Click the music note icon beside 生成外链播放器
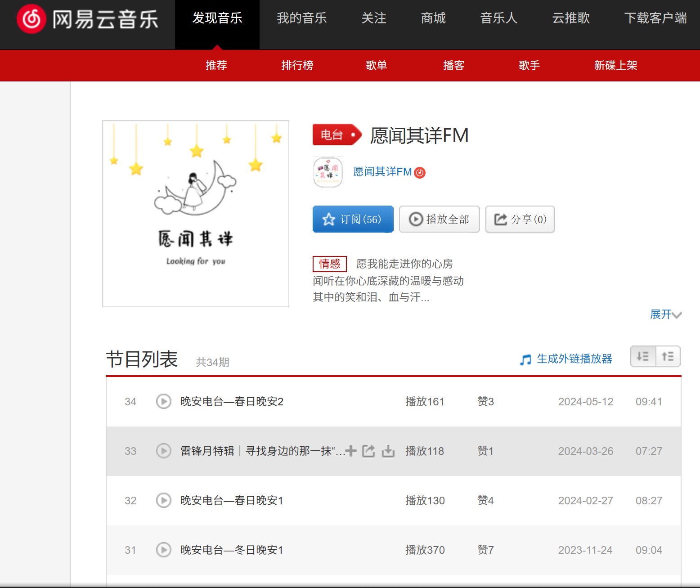 525,359
